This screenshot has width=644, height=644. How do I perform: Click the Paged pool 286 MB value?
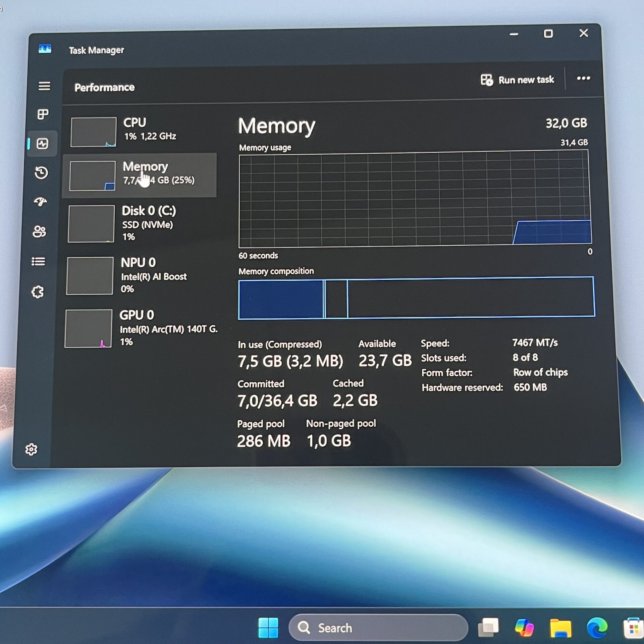264,441
